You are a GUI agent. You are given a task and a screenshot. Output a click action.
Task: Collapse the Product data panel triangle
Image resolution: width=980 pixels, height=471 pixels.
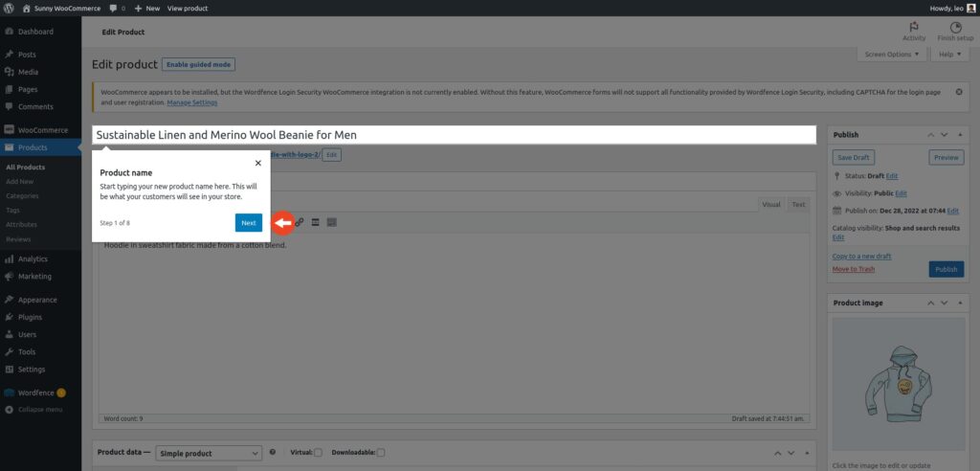pyautogui.click(x=806, y=453)
